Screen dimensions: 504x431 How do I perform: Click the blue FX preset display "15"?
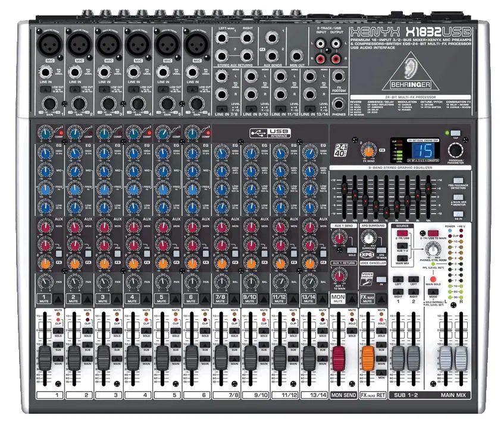point(423,150)
